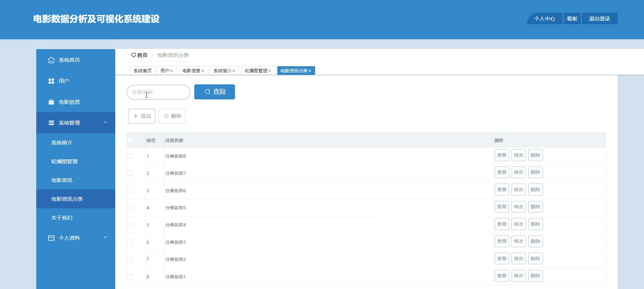Expand the 个人资料 menu chevron
Image resolution: width=644 pixels, height=289 pixels.
(x=105, y=237)
